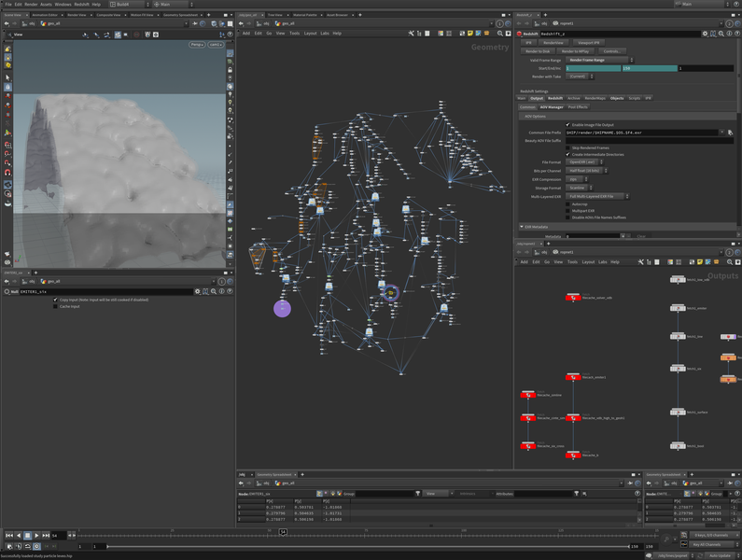Open the Render menu in the menu bar
This screenshot has height=560, width=742.
coord(31,5)
